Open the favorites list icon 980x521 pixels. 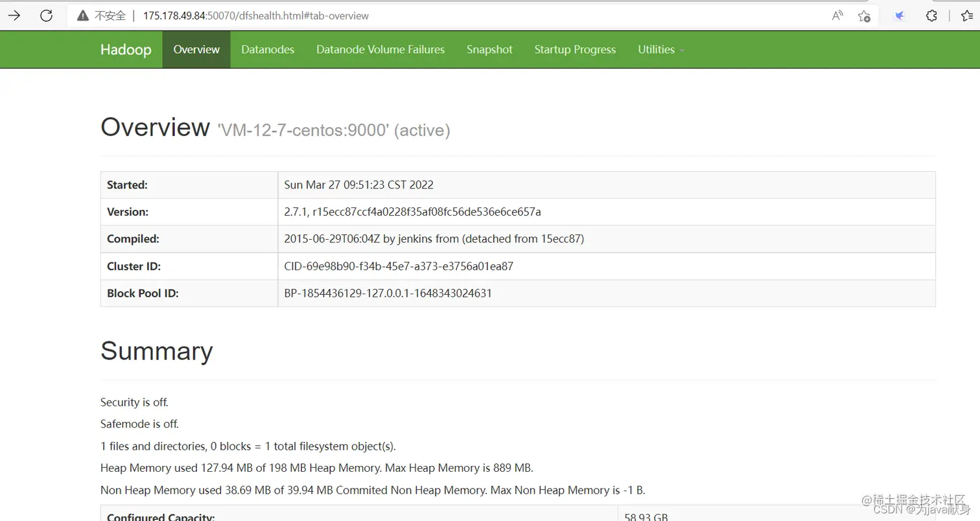click(967, 16)
